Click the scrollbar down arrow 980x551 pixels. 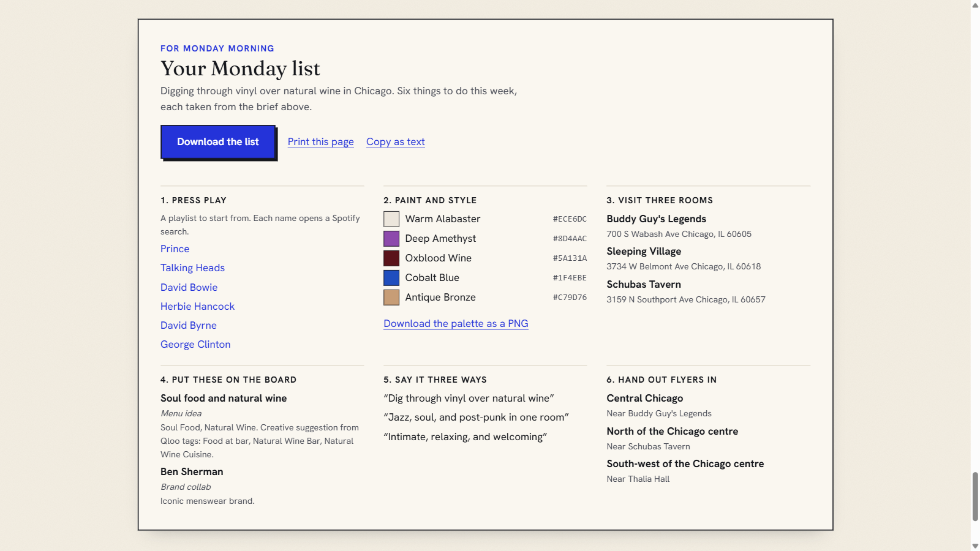975,546
